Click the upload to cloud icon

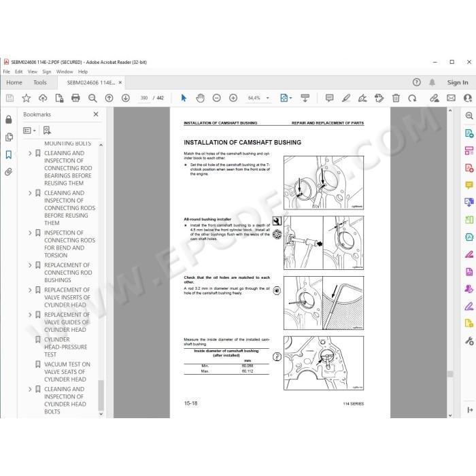coord(43,98)
